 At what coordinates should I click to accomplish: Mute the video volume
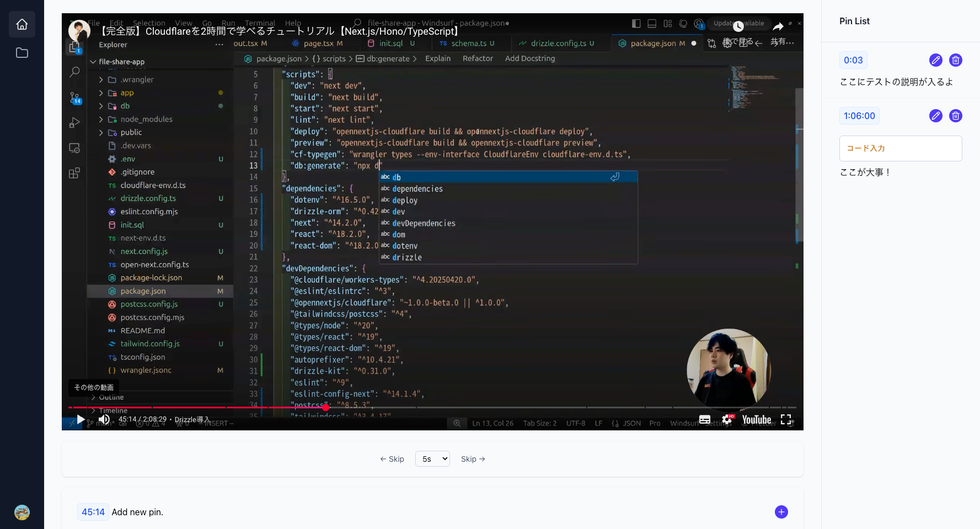coord(104,419)
